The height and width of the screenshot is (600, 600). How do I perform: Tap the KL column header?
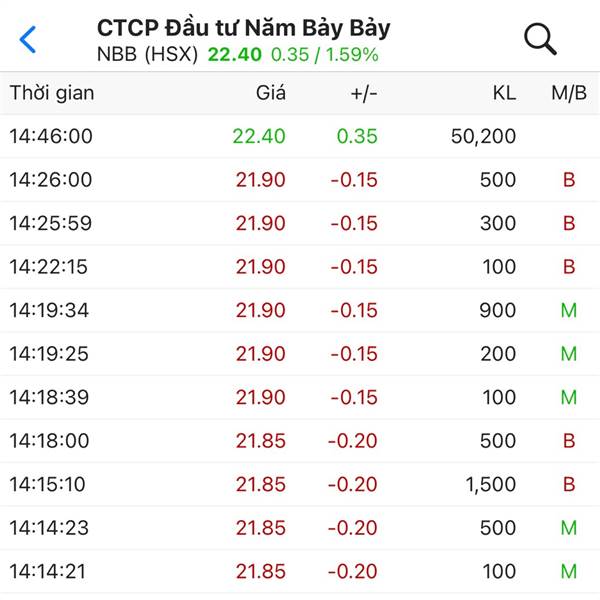click(x=504, y=93)
